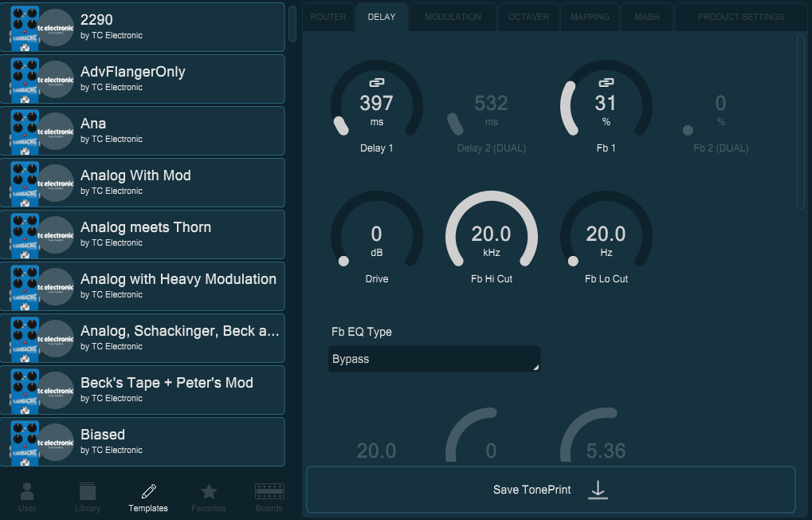Select the Analog meets Thorn template
This screenshot has height=520, width=812.
[143, 234]
